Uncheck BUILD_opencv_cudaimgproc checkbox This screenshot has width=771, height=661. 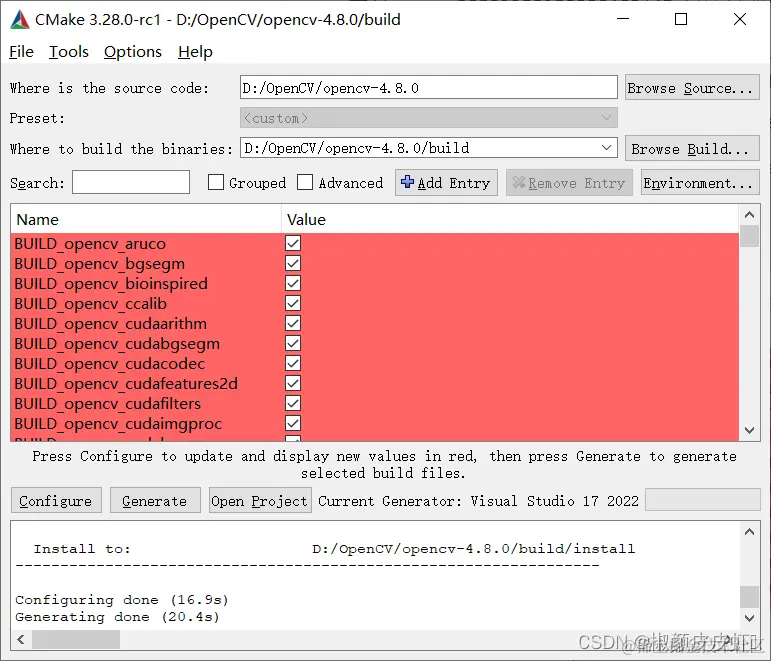[293, 423]
